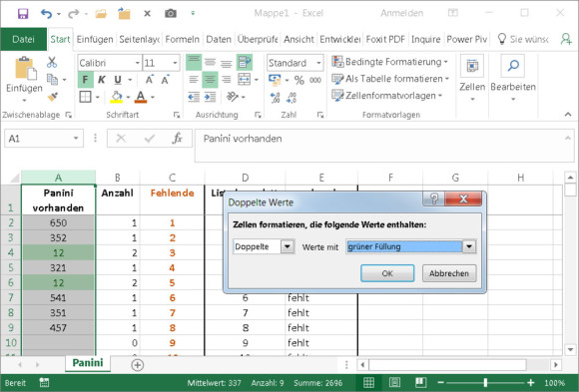
Task: Activate the Format Painter brush
Action: click(x=53, y=97)
